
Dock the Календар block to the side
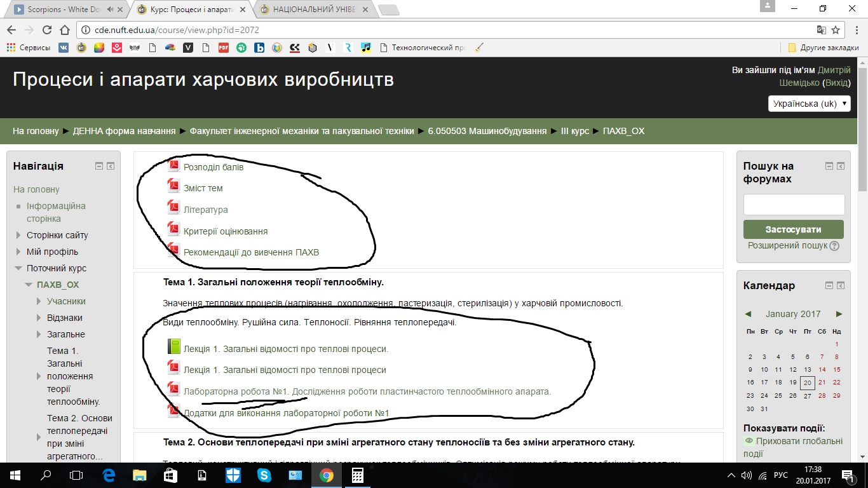coord(841,285)
